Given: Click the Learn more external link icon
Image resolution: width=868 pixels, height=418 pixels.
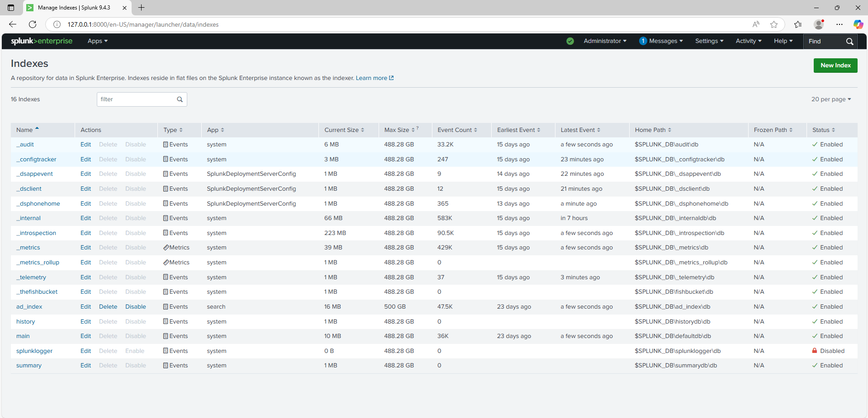Looking at the screenshot, I should click(x=391, y=78).
